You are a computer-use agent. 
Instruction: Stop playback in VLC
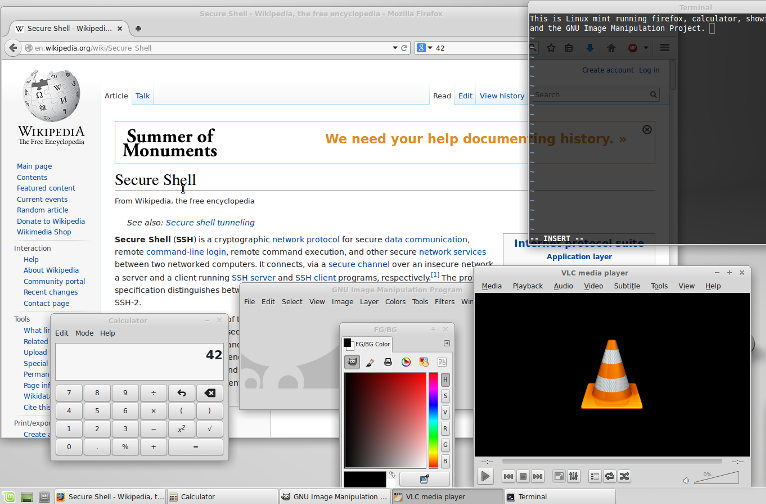point(523,476)
